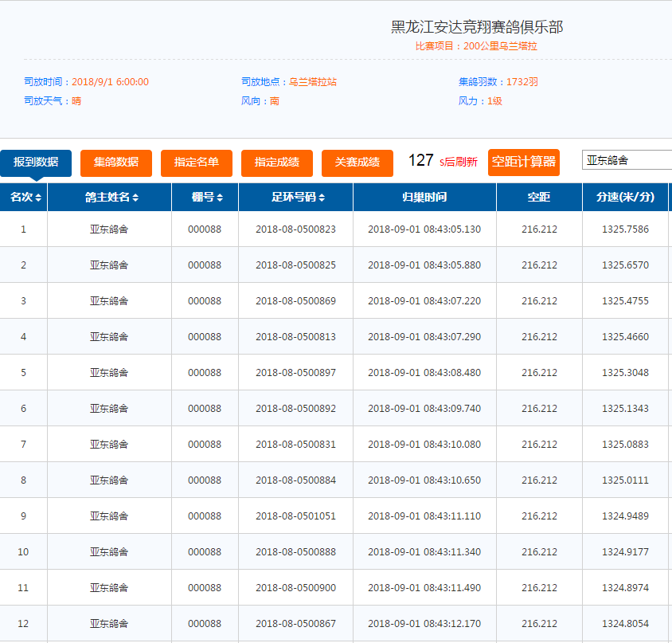Click the 归巢时间 column header
672x643 pixels.
pyautogui.click(x=424, y=198)
